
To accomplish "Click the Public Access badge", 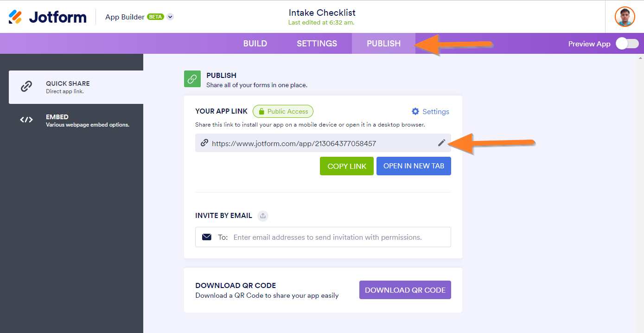I will 283,111.
